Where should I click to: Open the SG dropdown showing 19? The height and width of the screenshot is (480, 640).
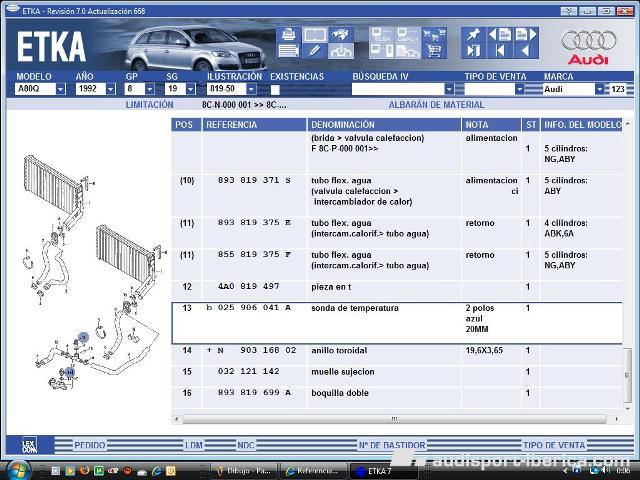click(x=191, y=89)
